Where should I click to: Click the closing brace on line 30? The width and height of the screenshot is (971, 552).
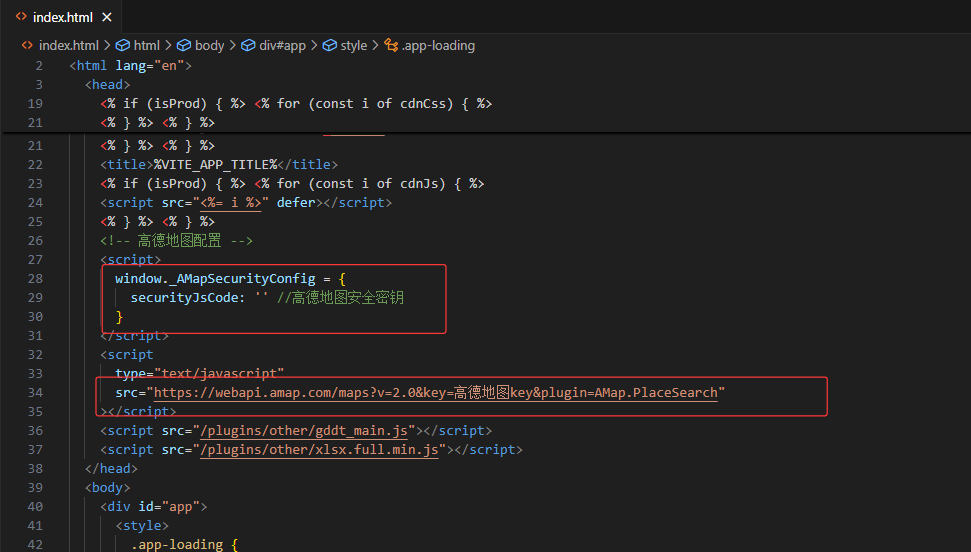(x=120, y=317)
